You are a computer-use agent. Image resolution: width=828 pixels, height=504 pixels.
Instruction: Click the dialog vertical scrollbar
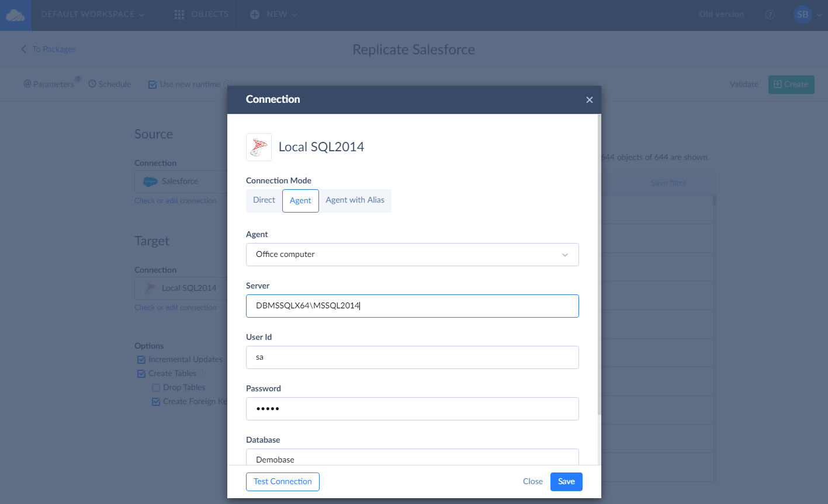click(599, 265)
